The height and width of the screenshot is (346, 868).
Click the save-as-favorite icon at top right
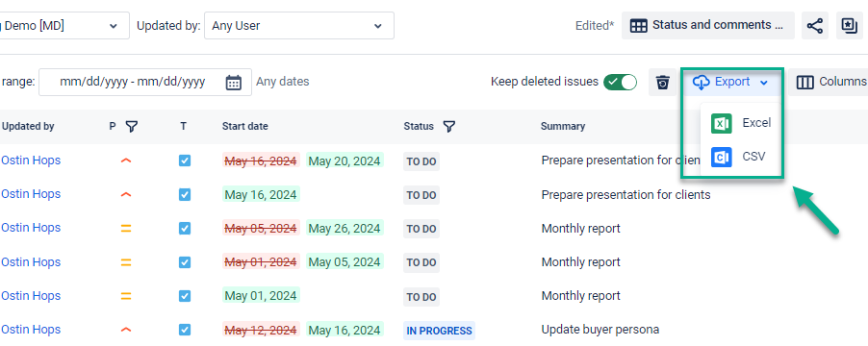pos(849,25)
